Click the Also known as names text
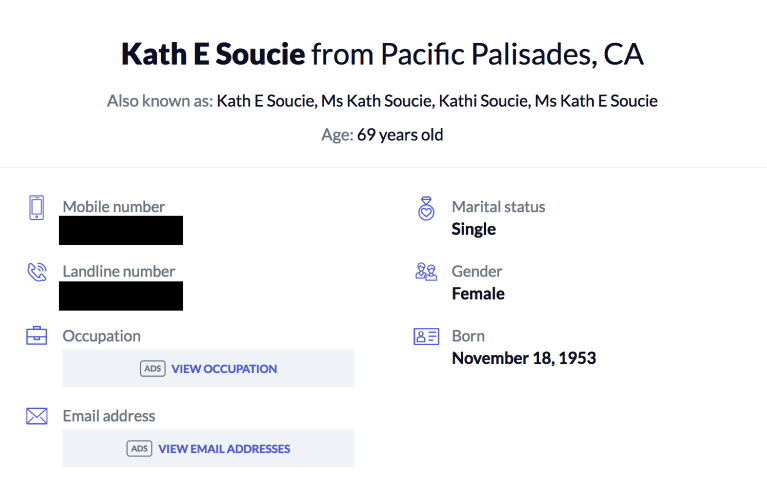Viewport: 767px width, 491px height. tap(437, 101)
